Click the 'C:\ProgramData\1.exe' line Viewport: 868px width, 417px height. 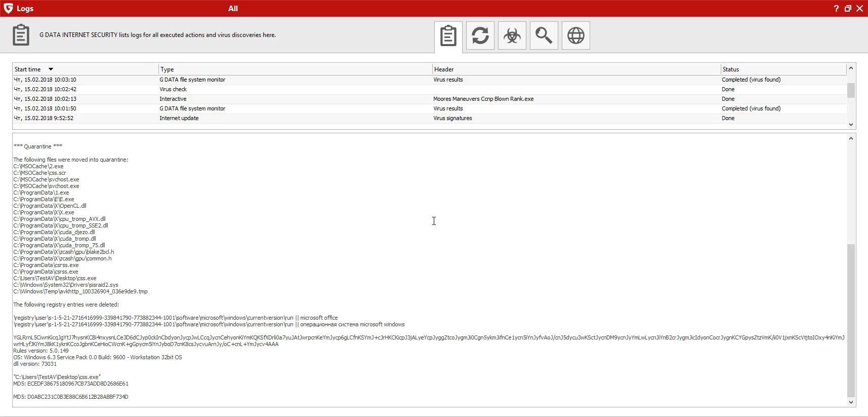point(41,193)
